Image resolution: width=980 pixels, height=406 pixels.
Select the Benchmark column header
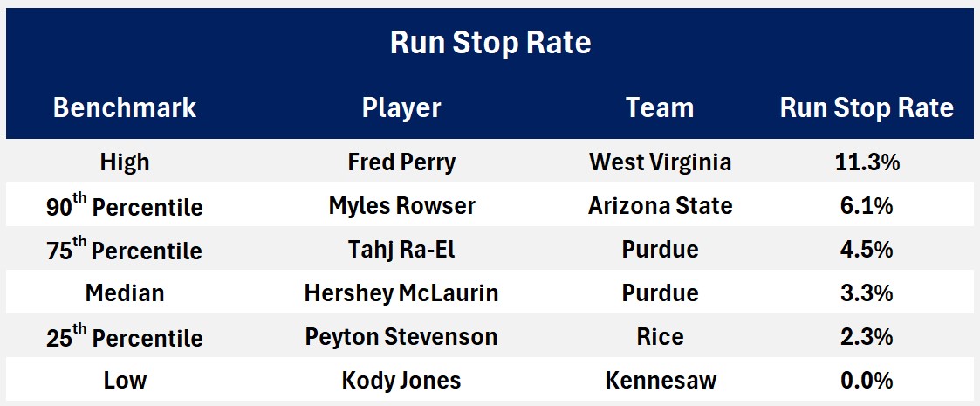coord(125,107)
